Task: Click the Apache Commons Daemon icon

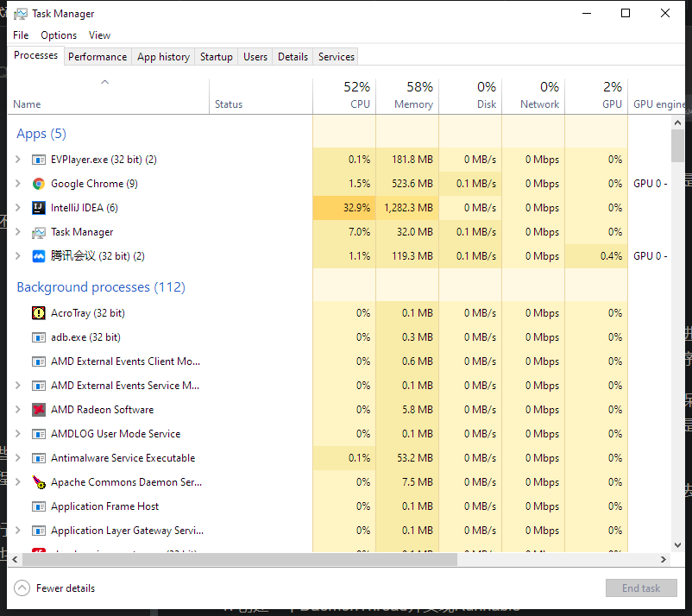Action: point(38,482)
